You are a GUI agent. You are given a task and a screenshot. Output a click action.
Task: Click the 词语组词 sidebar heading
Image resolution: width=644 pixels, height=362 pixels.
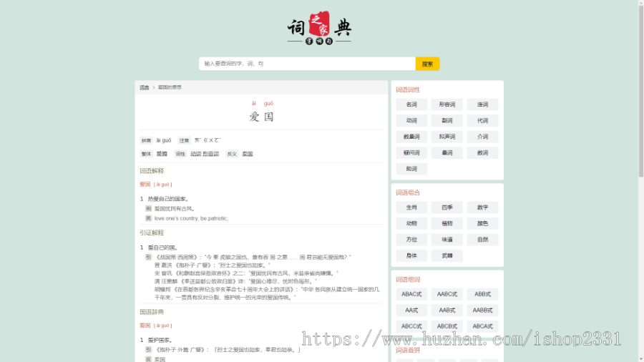tap(408, 280)
